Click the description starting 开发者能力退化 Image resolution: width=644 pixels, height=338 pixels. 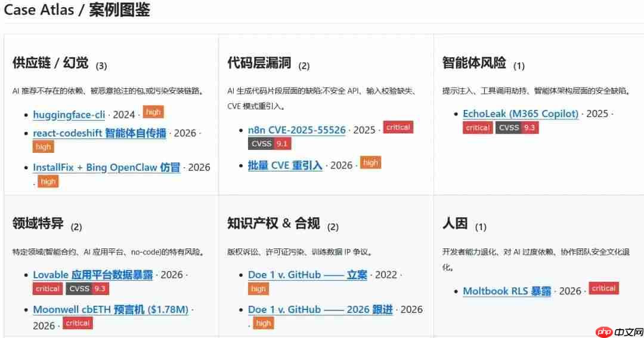[536, 259]
